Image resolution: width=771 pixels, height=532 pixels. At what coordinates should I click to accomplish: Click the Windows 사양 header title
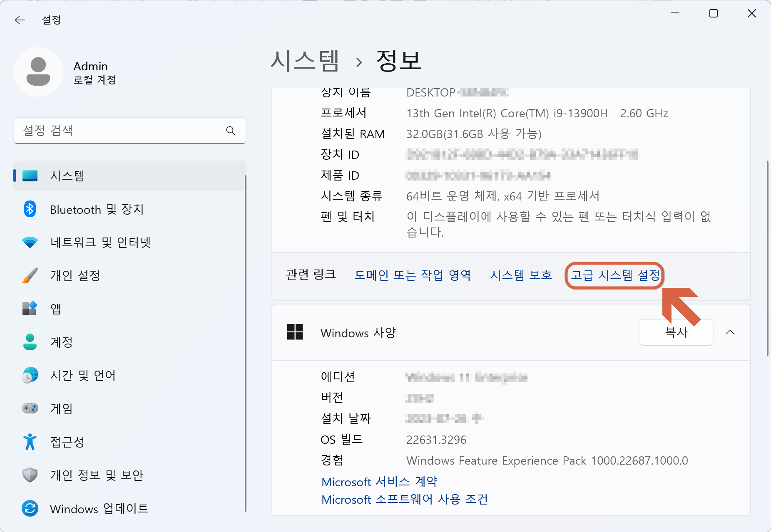[x=358, y=333]
